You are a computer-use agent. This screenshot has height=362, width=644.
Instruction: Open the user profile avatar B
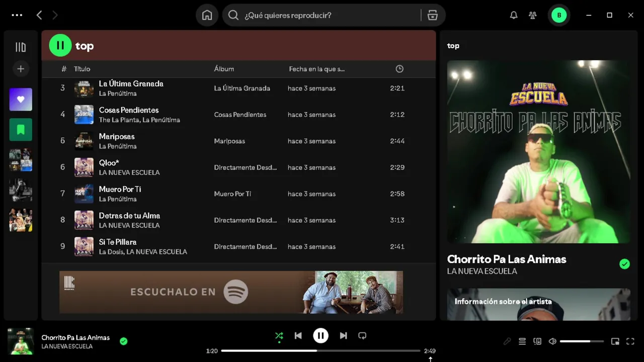coord(559,15)
